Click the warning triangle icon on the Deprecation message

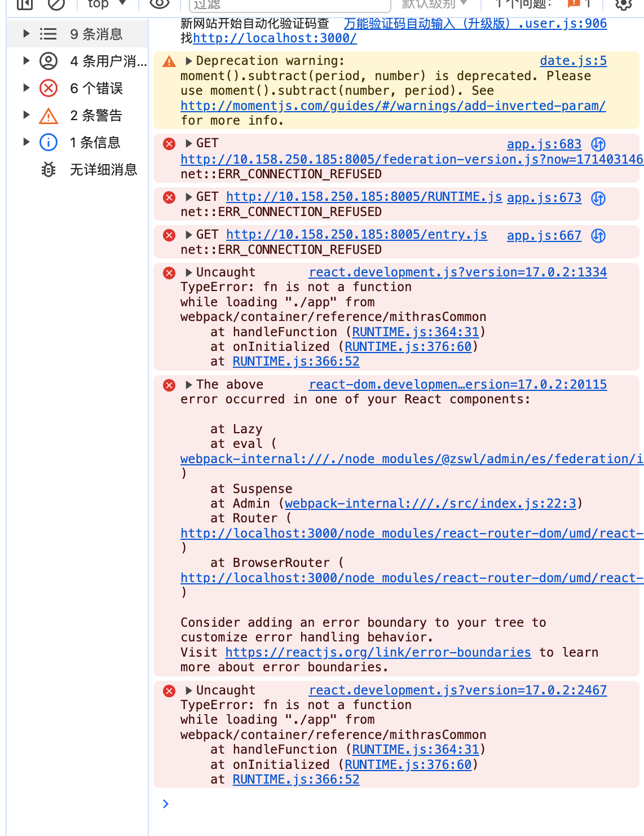point(169,61)
